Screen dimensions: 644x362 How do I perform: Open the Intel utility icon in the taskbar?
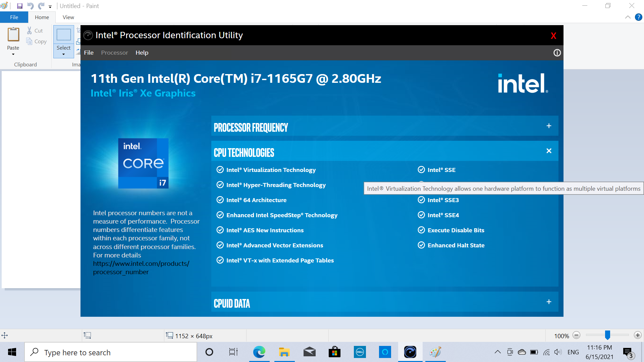pyautogui.click(x=410, y=352)
